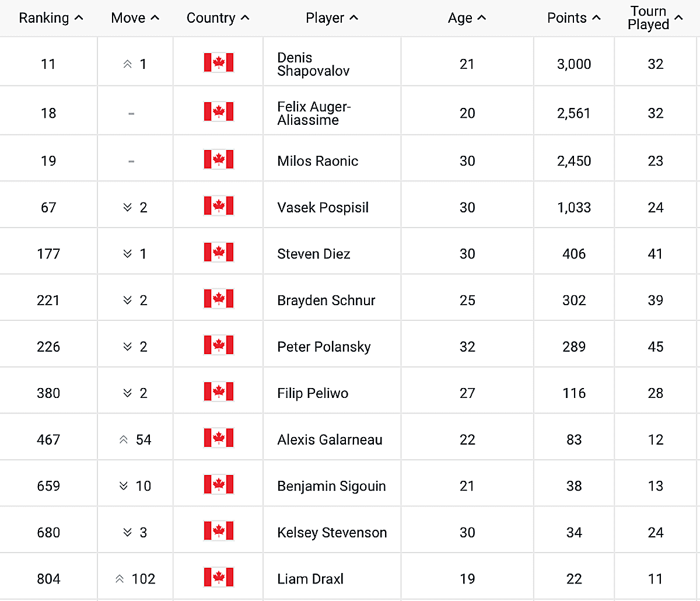Open Brayden Schnur's player entry
The image size is (700, 601).
click(325, 300)
